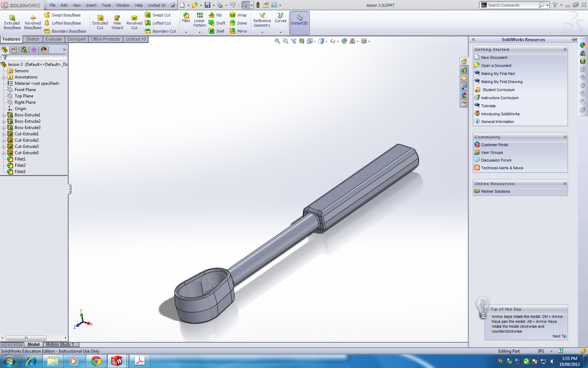The height and width of the screenshot is (368, 588).
Task: Collapse the Community section
Action: pos(565,137)
